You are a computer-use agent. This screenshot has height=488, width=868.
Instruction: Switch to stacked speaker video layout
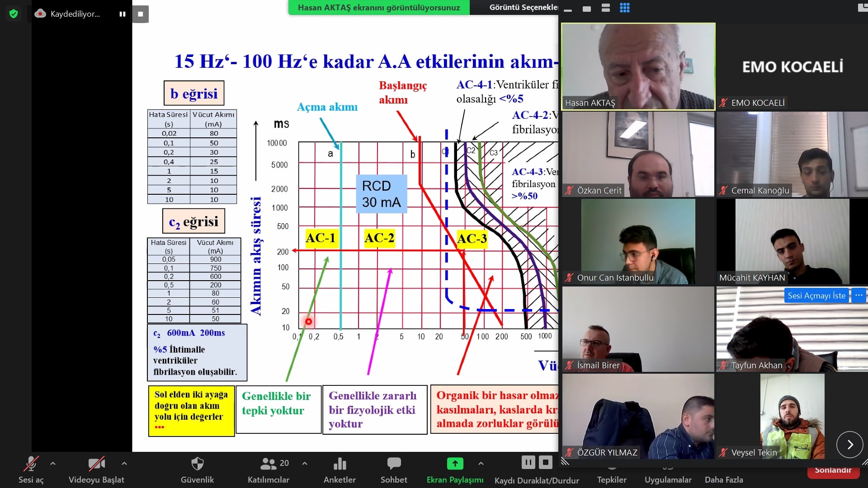coord(606,8)
